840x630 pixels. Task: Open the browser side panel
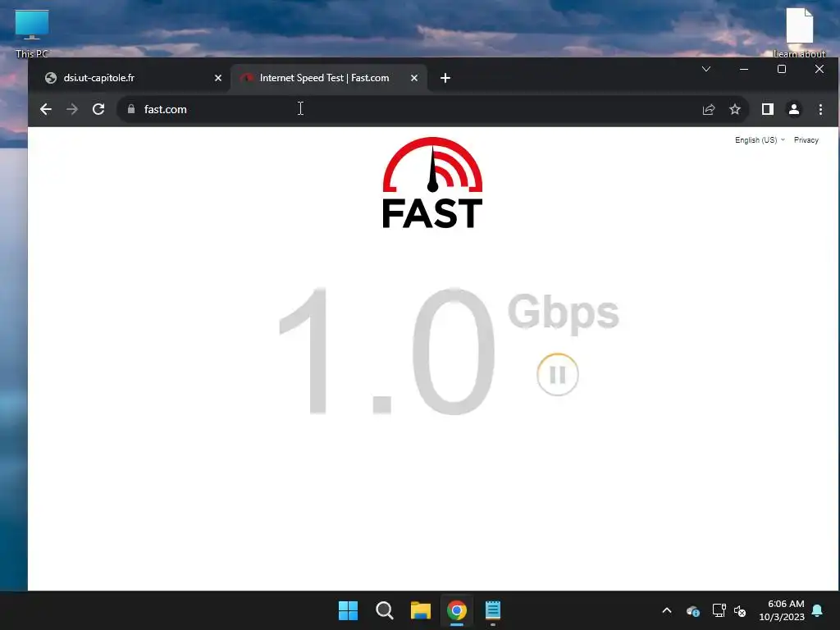(768, 109)
